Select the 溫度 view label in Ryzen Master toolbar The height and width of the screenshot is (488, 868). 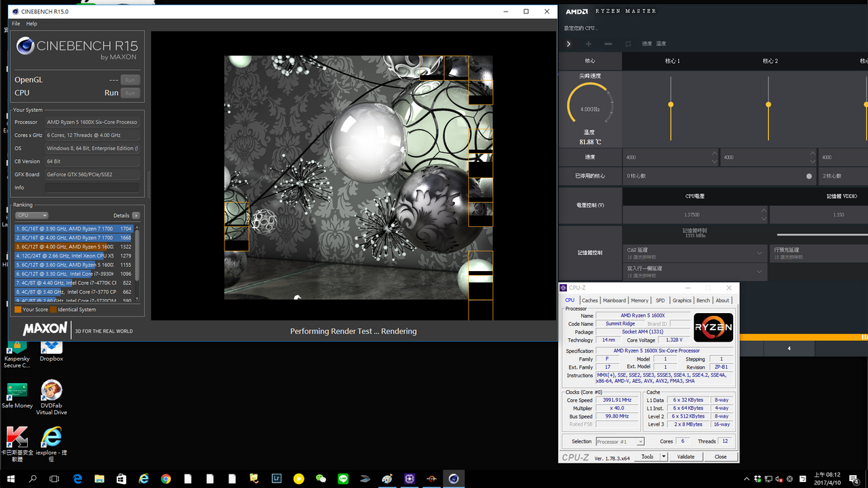(x=660, y=44)
